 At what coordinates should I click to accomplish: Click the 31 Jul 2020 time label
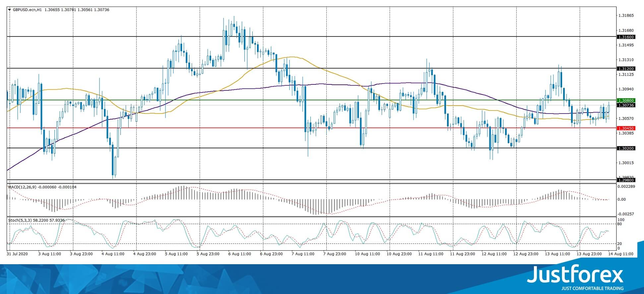pos(17,254)
